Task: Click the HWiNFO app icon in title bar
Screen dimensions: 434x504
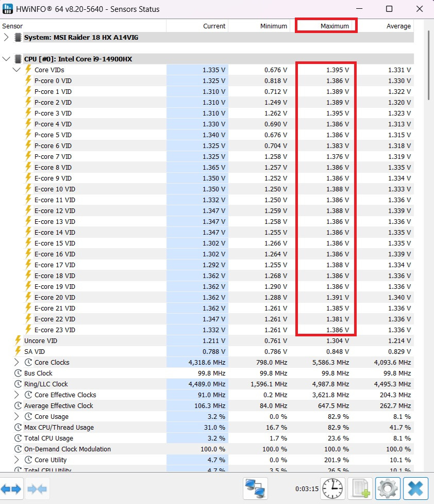Action: [8, 9]
